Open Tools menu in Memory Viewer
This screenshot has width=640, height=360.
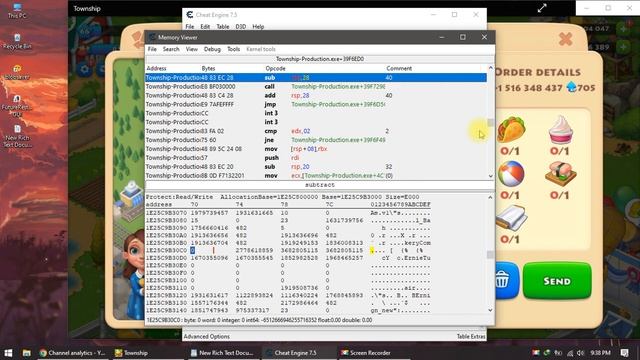point(233,49)
